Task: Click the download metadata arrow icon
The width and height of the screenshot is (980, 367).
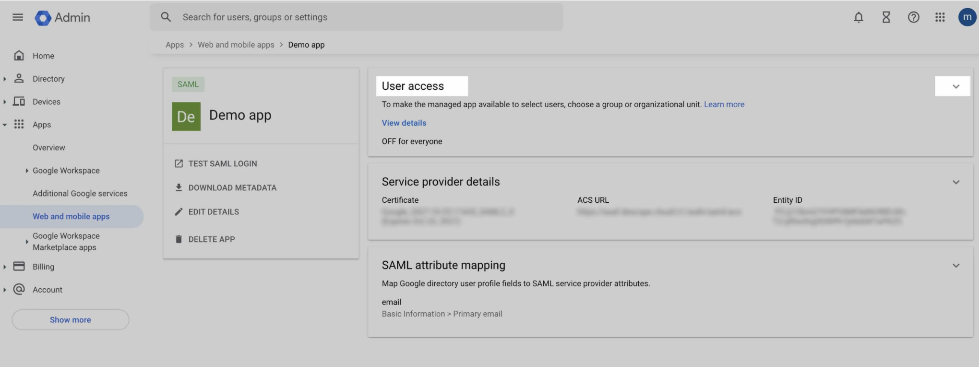Action: [x=179, y=187]
